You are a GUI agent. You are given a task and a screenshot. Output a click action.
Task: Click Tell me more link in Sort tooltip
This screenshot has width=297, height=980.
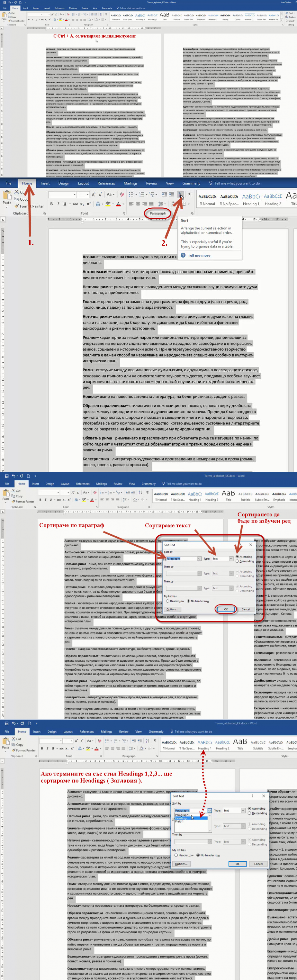pyautogui.click(x=199, y=255)
